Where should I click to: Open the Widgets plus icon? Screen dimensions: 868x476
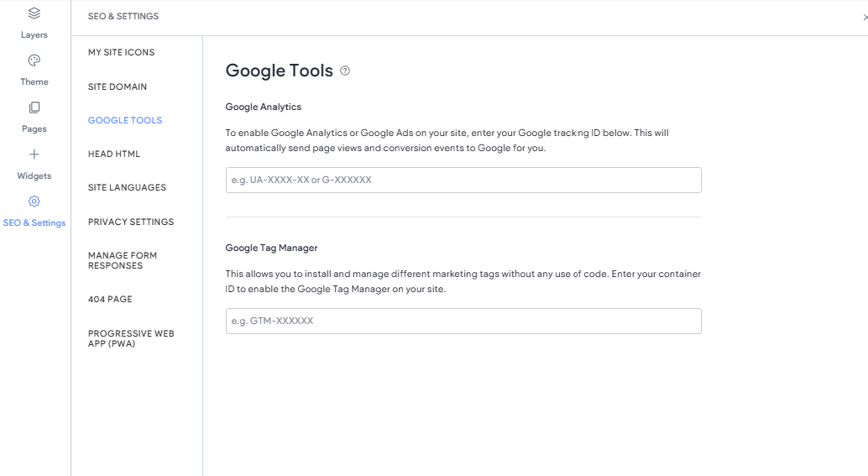[34, 154]
